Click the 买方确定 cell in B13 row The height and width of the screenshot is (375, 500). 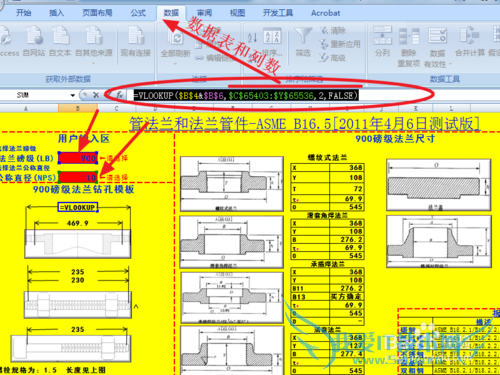pyautogui.click(x=346, y=297)
